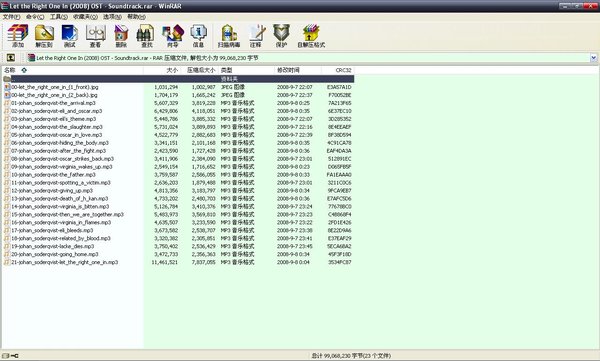Viewport: 600px width, 361px height.
Task: Open the 选项(N) options menu
Action: pos(112,17)
